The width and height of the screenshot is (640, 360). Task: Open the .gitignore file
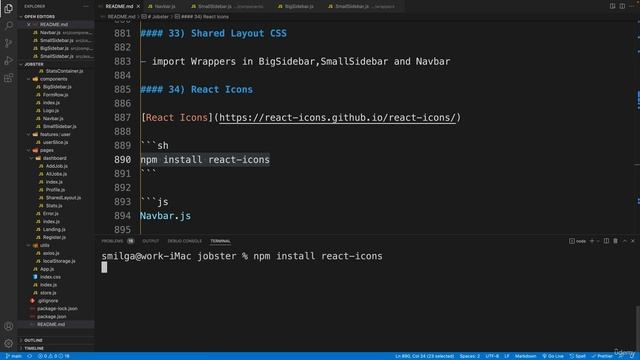47,300
